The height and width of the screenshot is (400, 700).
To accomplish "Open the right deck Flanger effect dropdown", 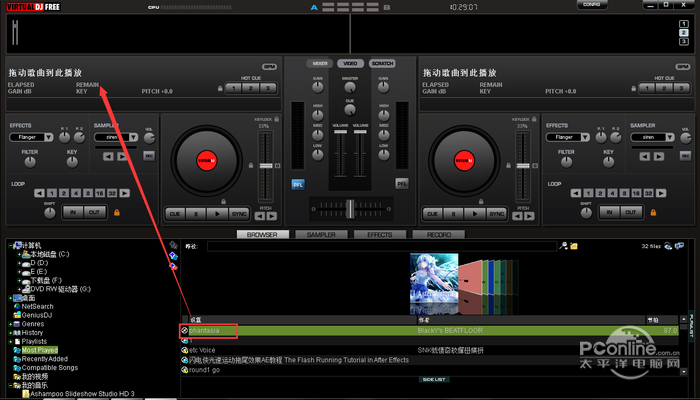I will (585, 137).
